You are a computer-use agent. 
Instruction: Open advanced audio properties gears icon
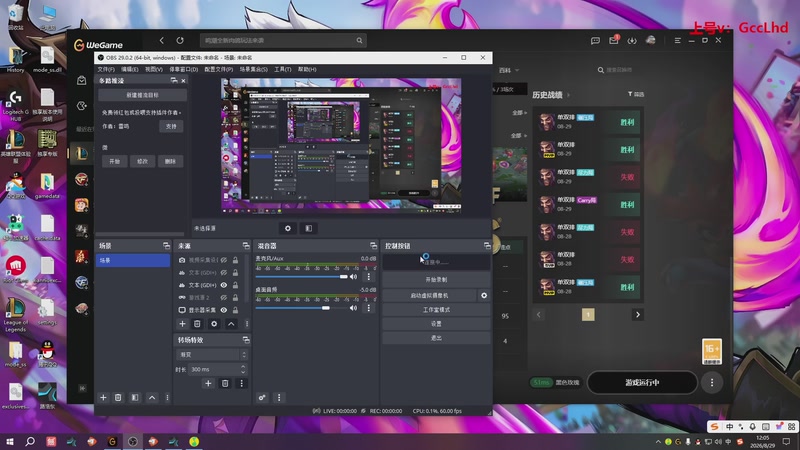pyautogui.click(x=262, y=397)
